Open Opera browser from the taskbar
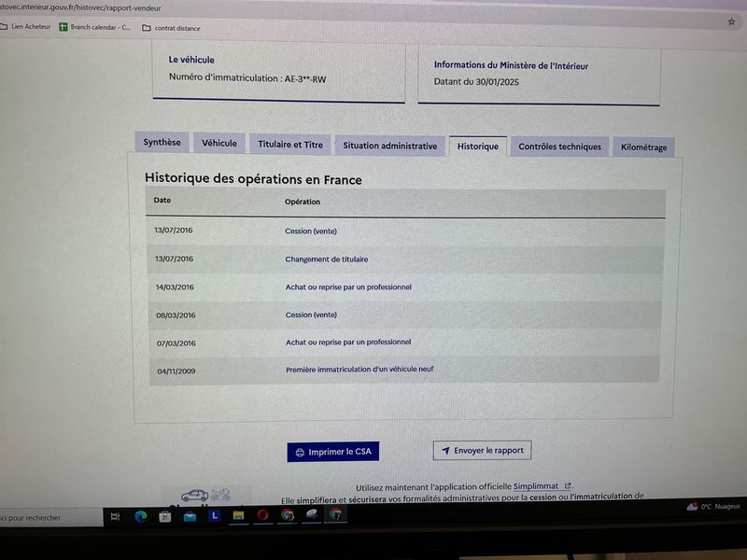The width and height of the screenshot is (747, 560). tap(263, 515)
